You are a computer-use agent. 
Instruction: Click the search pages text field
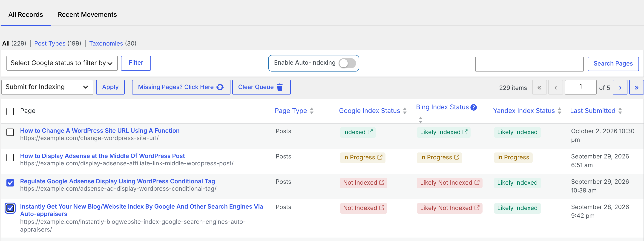pos(529,64)
